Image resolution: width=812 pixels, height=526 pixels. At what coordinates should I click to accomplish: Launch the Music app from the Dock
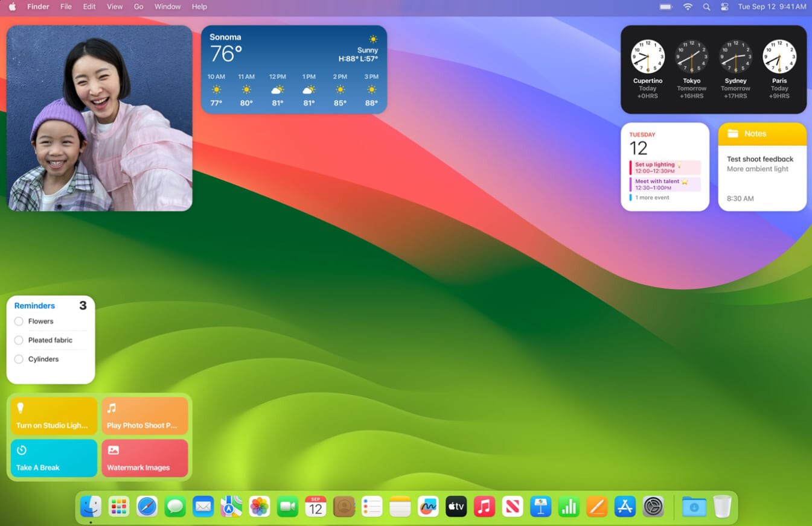[x=484, y=507]
